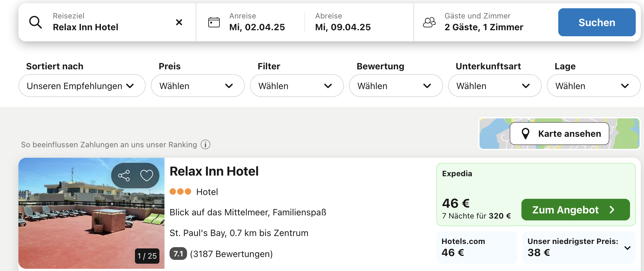Open the Relax Inn Hotel photo

[x=91, y=213]
